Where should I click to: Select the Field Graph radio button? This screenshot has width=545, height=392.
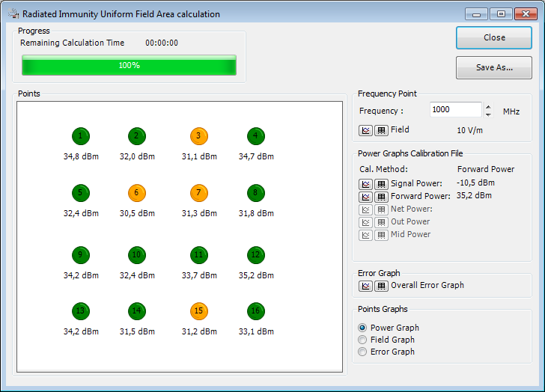[x=363, y=340]
